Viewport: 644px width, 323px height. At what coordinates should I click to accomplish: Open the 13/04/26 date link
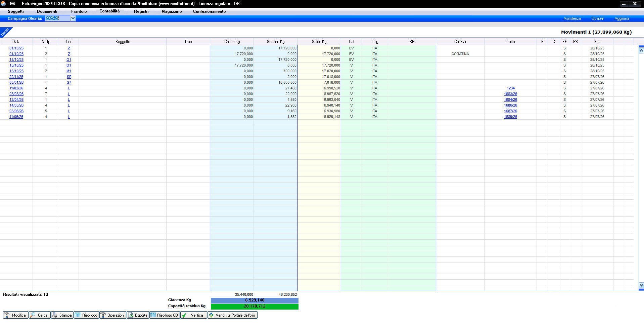[16, 99]
